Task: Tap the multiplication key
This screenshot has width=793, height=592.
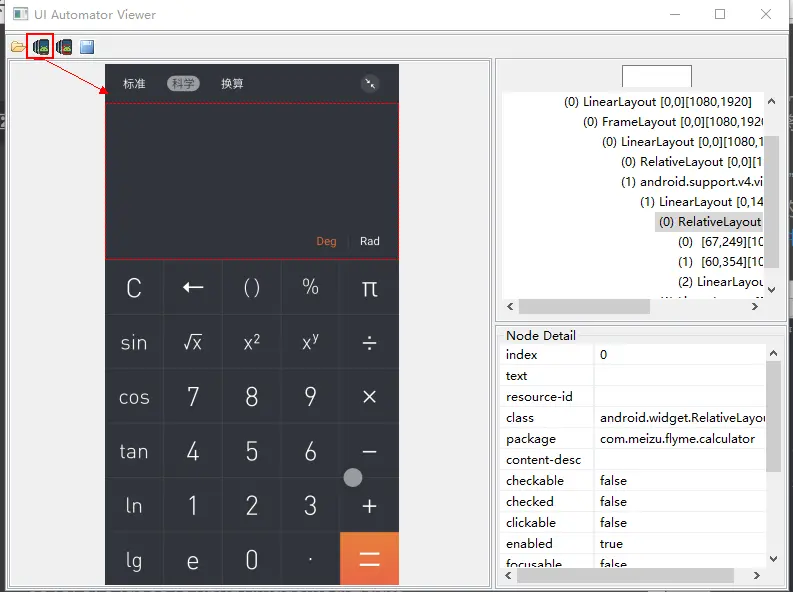Action: point(369,397)
